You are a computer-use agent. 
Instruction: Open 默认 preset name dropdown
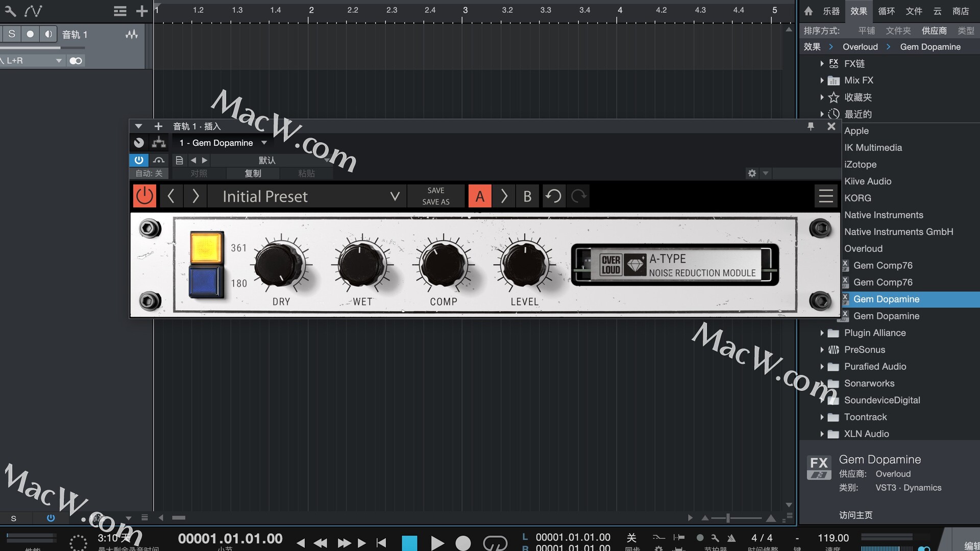pyautogui.click(x=271, y=160)
